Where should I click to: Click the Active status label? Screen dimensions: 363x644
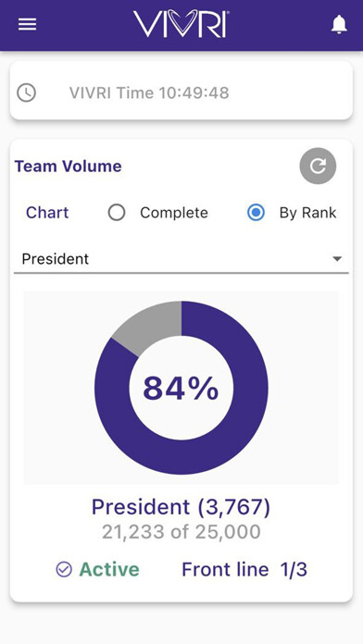[109, 570]
